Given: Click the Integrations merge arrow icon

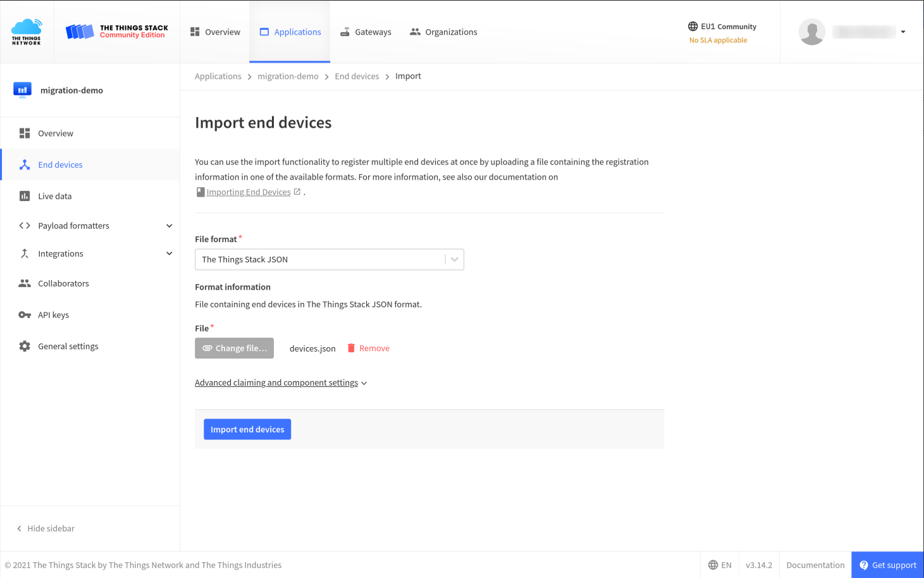Looking at the screenshot, I should coord(25,254).
